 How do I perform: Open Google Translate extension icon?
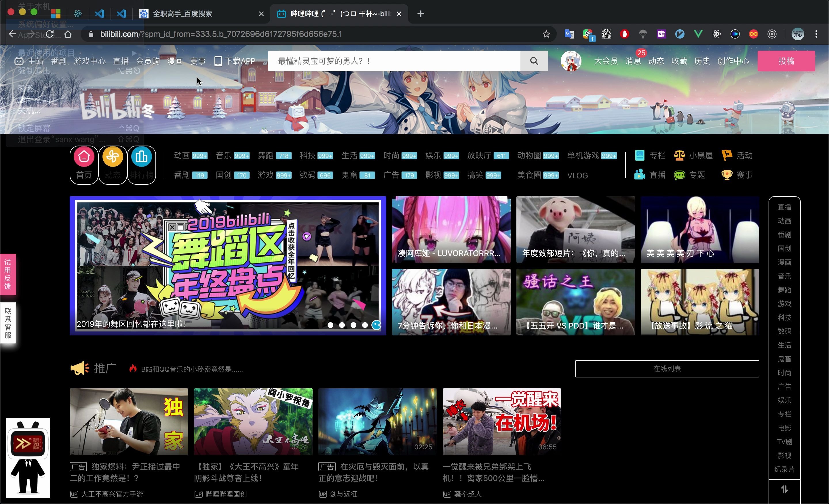coord(569,34)
